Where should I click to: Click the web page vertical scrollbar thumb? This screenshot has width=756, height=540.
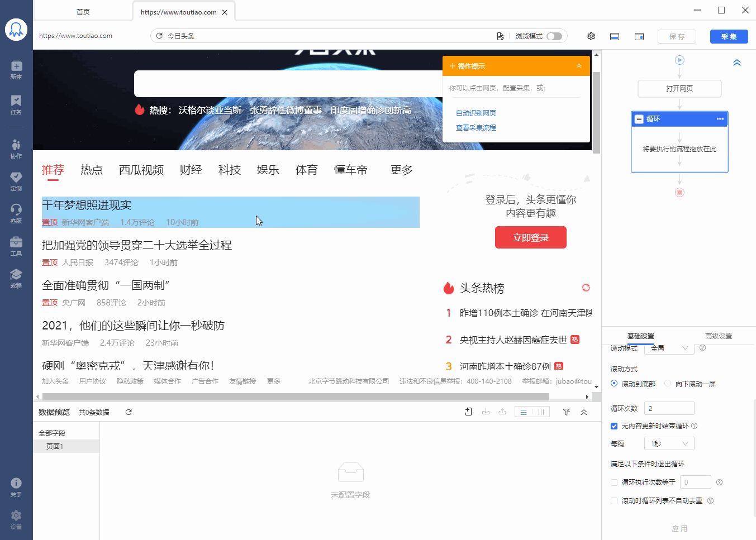coord(596,112)
